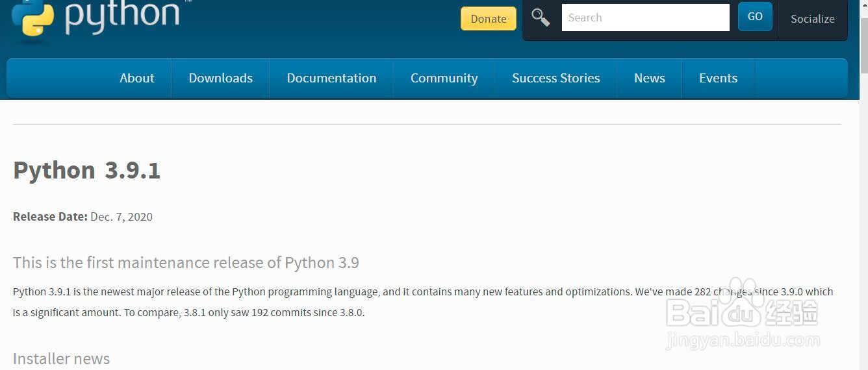Screen dimensions: 868x370
Task: Open the News navigation menu
Action: 650,78
